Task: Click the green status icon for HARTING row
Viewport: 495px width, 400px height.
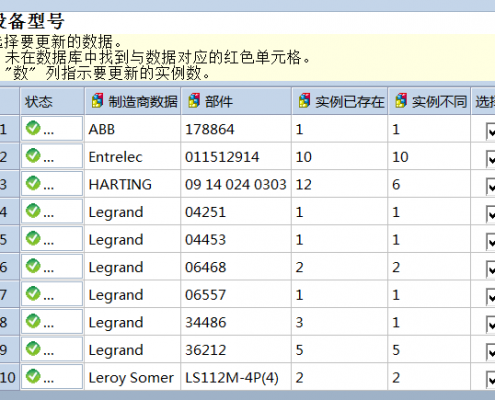Action: coord(33,183)
